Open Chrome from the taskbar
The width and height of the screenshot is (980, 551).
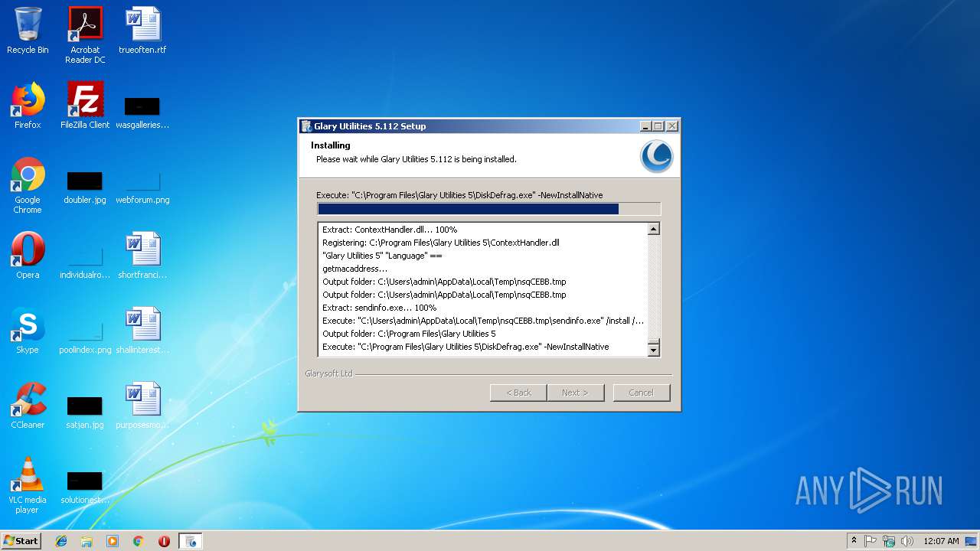pyautogui.click(x=139, y=541)
